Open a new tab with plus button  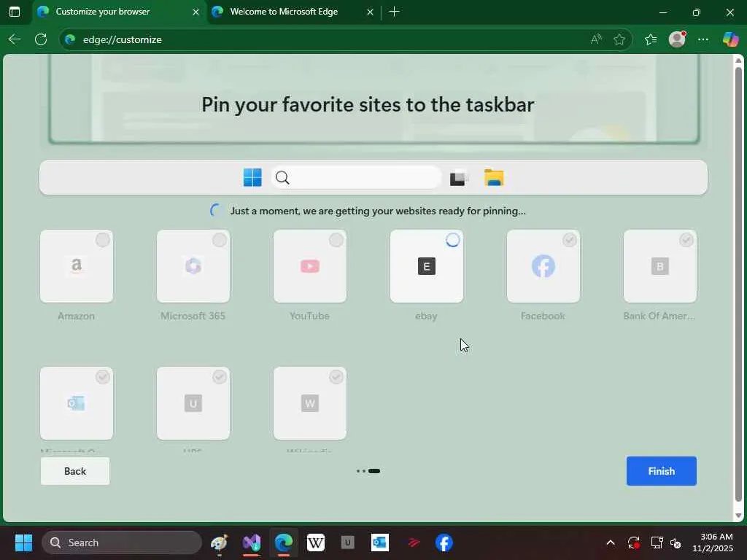tap(394, 12)
